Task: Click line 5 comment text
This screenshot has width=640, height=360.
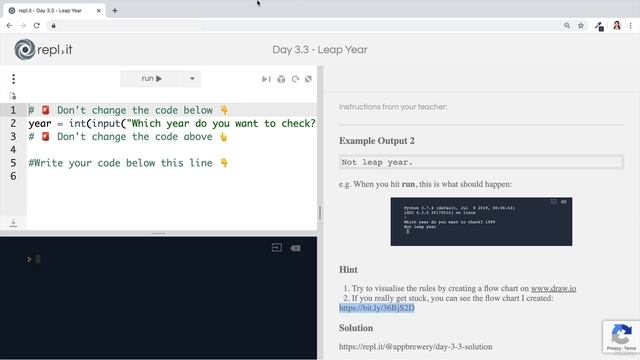Action: 128,163
